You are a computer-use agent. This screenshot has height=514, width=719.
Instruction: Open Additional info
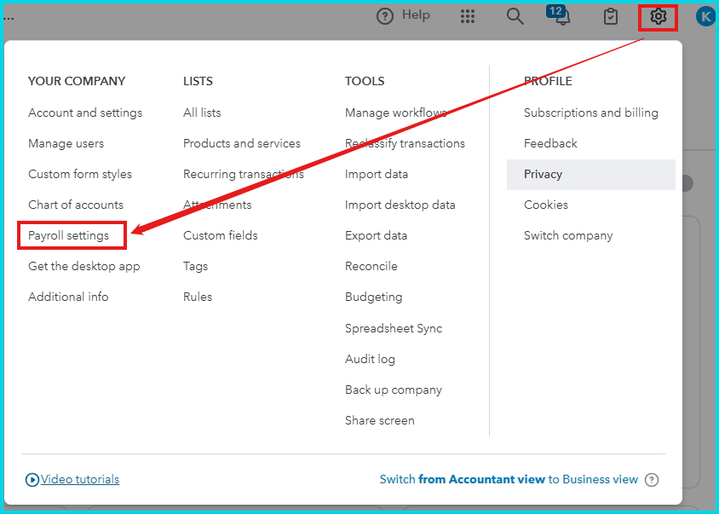[68, 297]
